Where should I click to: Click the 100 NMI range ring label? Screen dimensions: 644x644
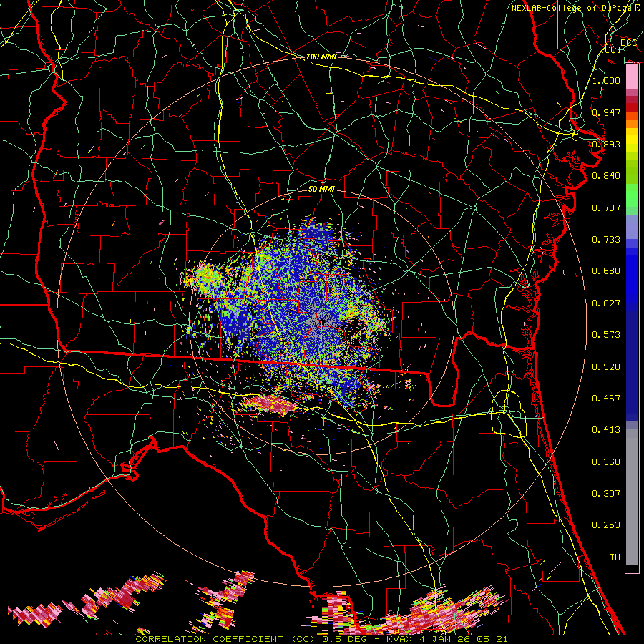(x=321, y=57)
